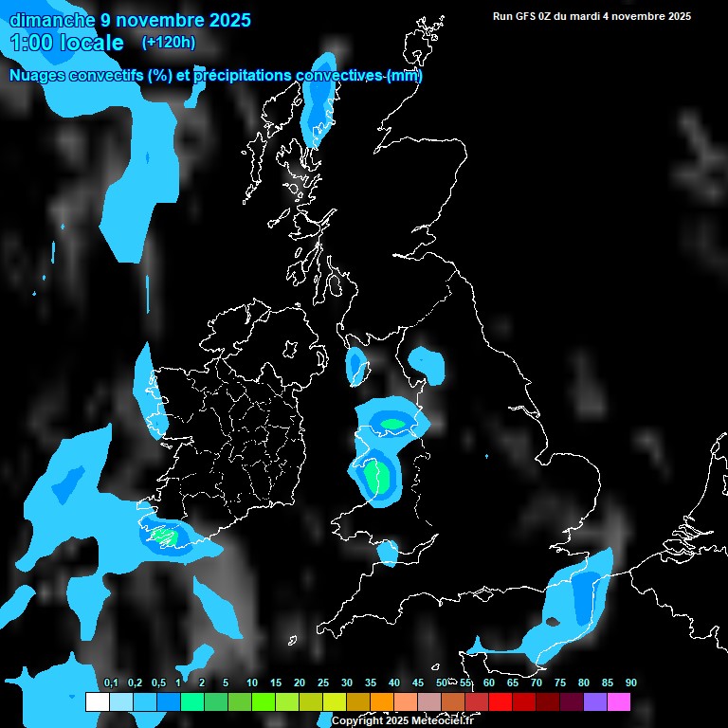
Task: Click green precipitation core over Wales
Action: point(376,476)
